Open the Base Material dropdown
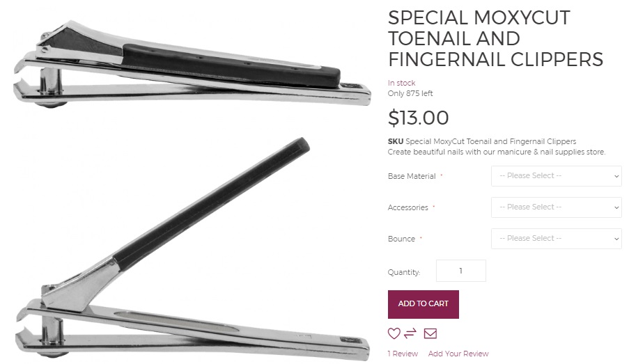Image resolution: width=629 pixels, height=364 pixels. [x=557, y=176]
